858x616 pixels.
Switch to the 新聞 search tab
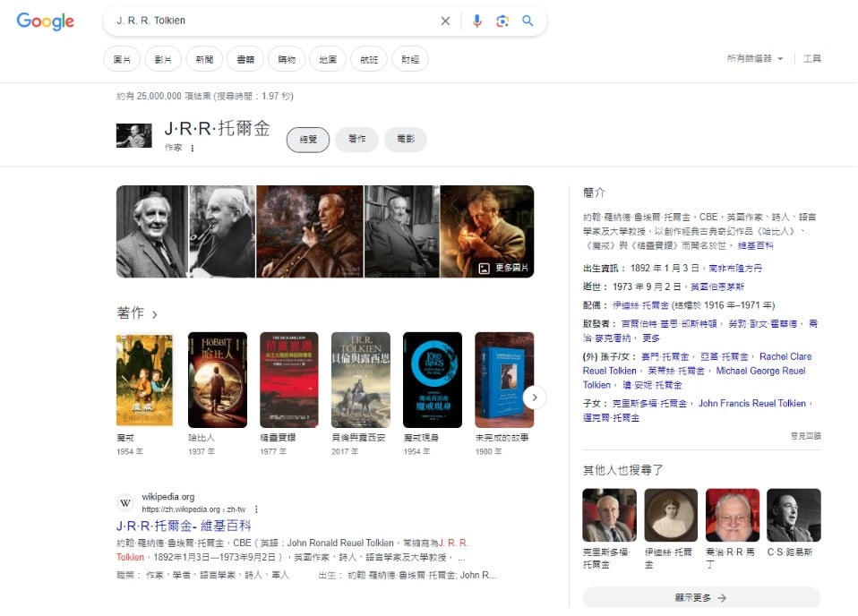click(204, 58)
